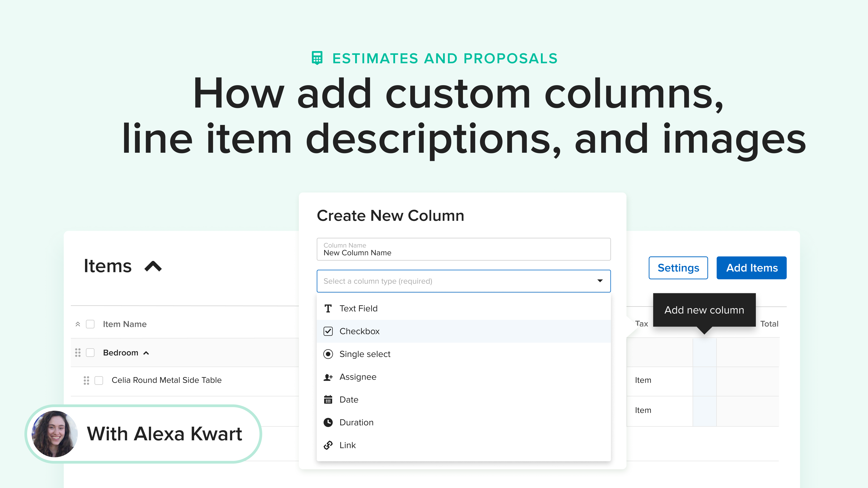868x488 pixels.
Task: Click the Settings button
Action: click(678, 268)
